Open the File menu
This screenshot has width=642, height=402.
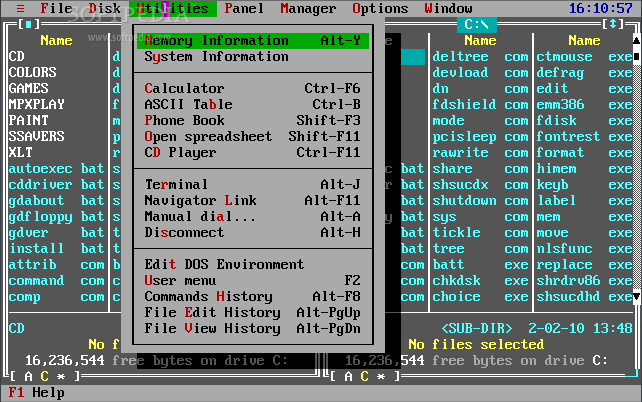[x=56, y=8]
